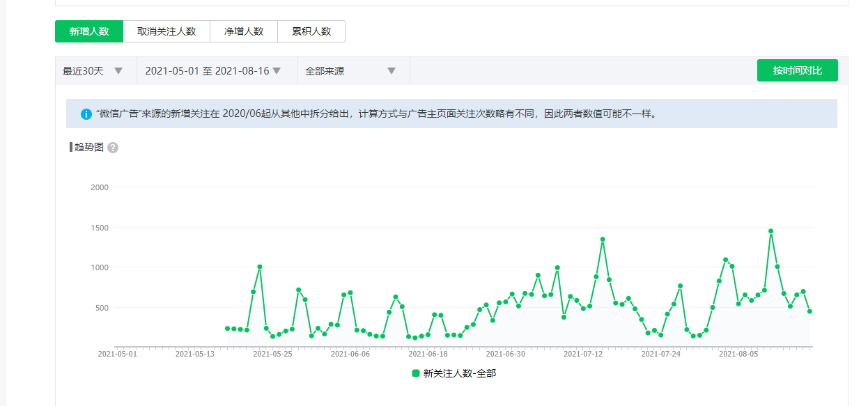Click the blue info icon in notice banner

(x=86, y=114)
